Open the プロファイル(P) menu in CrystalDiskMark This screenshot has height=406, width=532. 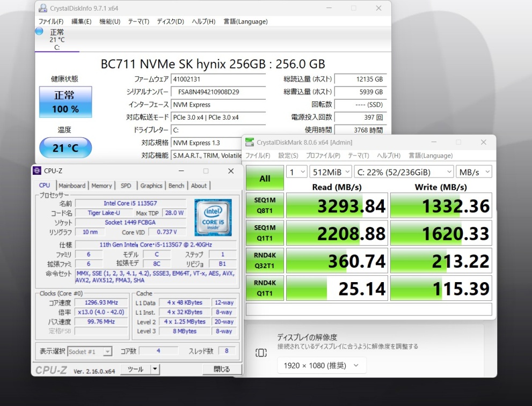(x=323, y=156)
